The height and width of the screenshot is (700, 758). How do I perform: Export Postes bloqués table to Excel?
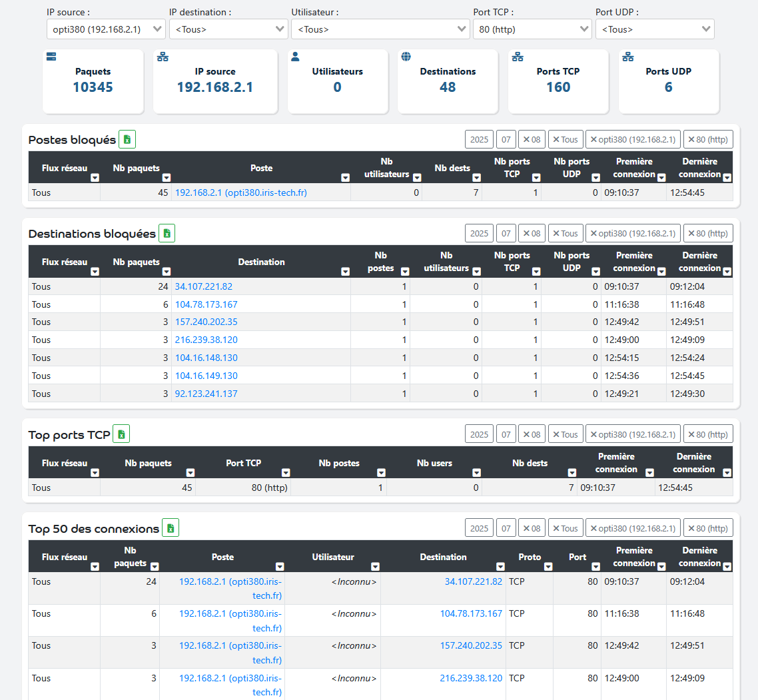[127, 139]
